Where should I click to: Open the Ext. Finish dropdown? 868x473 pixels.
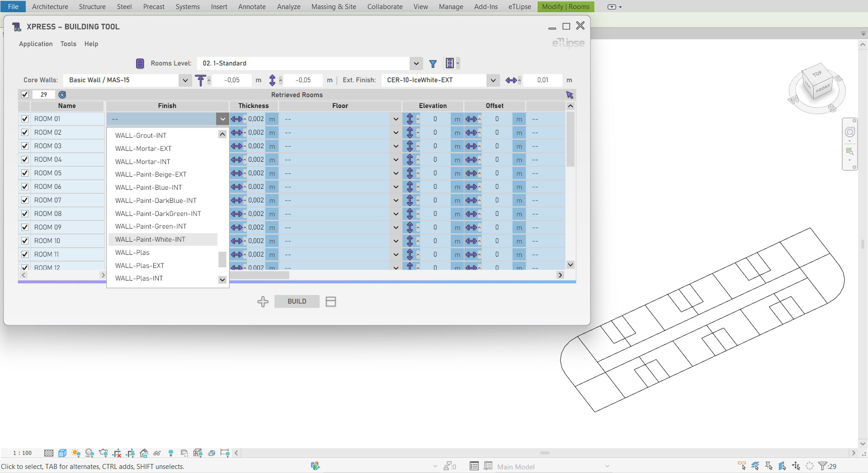point(493,80)
